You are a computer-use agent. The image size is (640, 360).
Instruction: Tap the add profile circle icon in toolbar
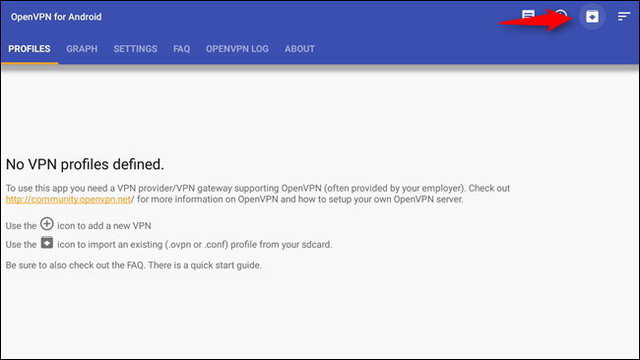pos(562,16)
